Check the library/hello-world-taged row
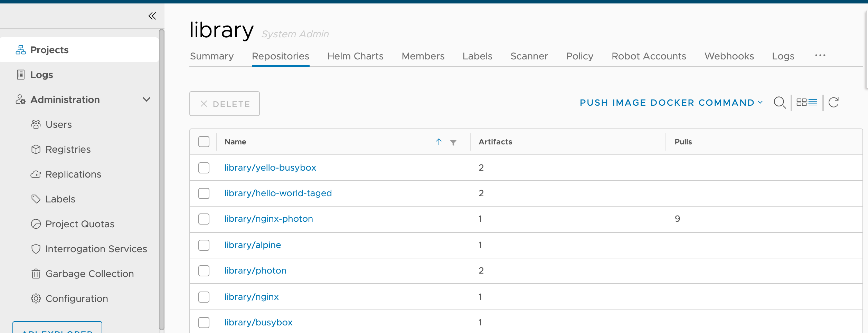The height and width of the screenshot is (333, 868). [204, 193]
